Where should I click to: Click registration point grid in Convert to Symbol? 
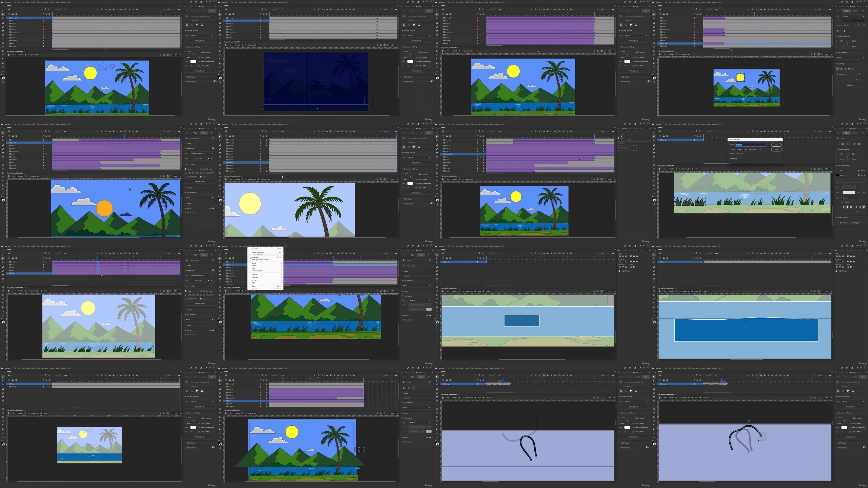pos(760,150)
